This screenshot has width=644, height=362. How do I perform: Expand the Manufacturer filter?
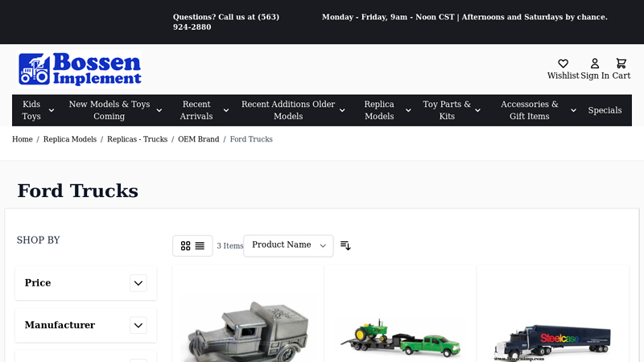point(138,326)
